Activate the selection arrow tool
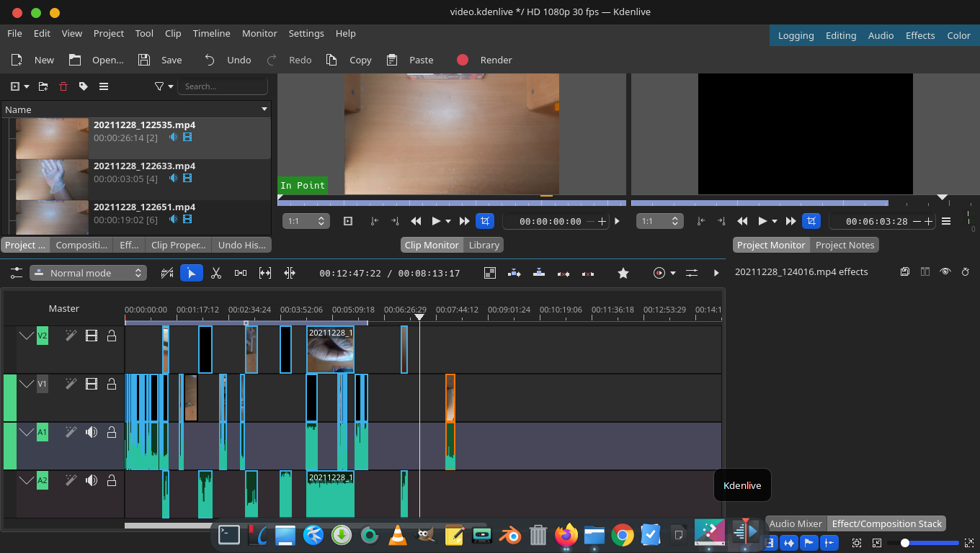The width and height of the screenshot is (980, 553). tap(191, 273)
